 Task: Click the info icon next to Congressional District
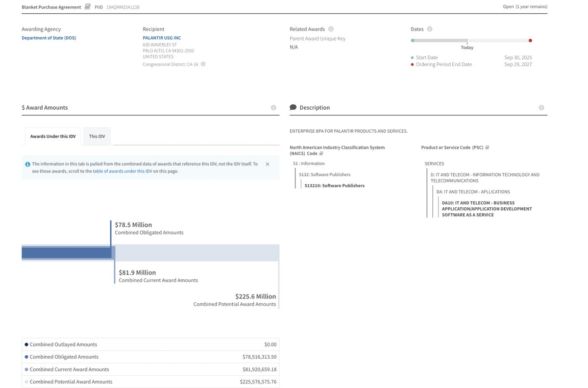click(x=203, y=64)
